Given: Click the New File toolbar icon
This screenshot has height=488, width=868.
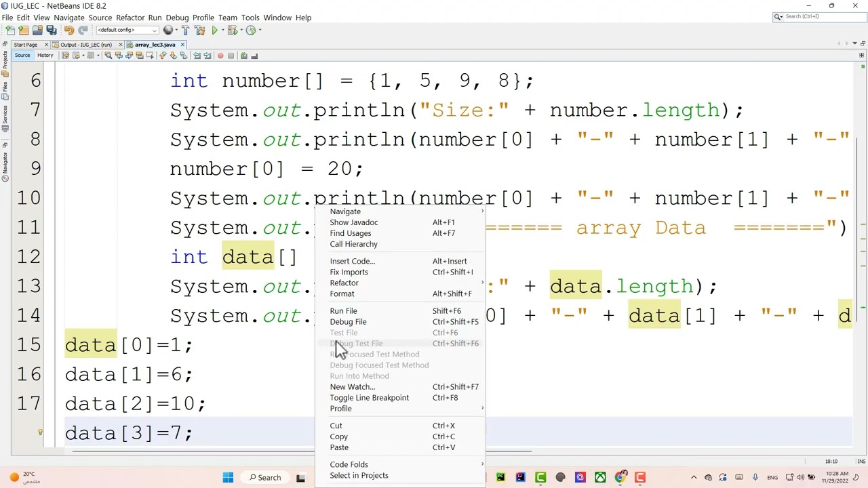Looking at the screenshot, I should click(x=10, y=30).
